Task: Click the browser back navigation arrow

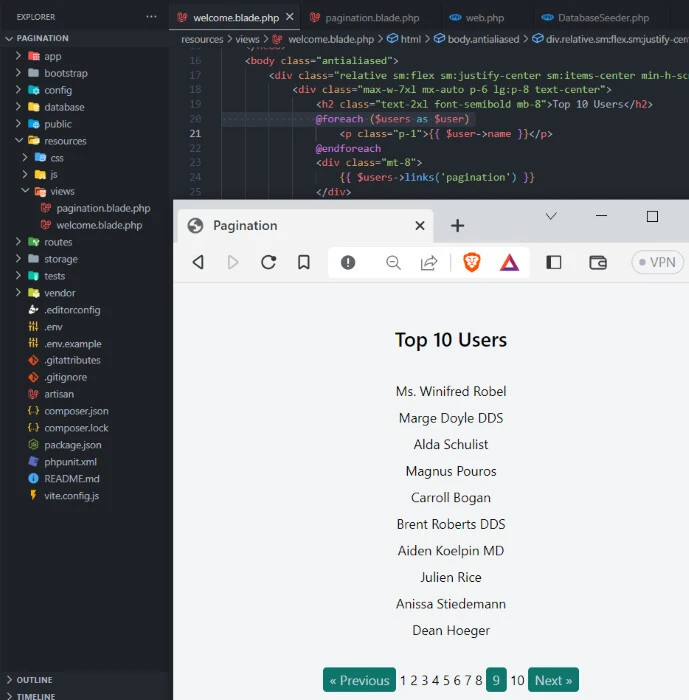Action: 198,262
